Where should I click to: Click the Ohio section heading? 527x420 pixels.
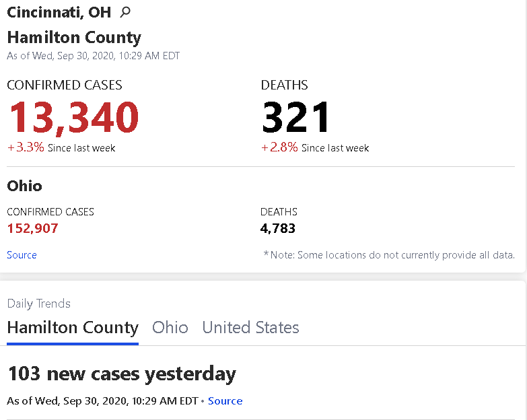coord(24,186)
